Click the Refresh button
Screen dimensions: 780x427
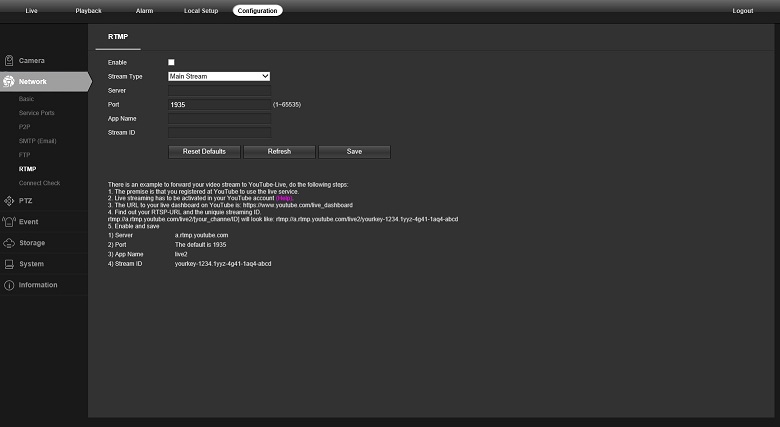tap(279, 152)
